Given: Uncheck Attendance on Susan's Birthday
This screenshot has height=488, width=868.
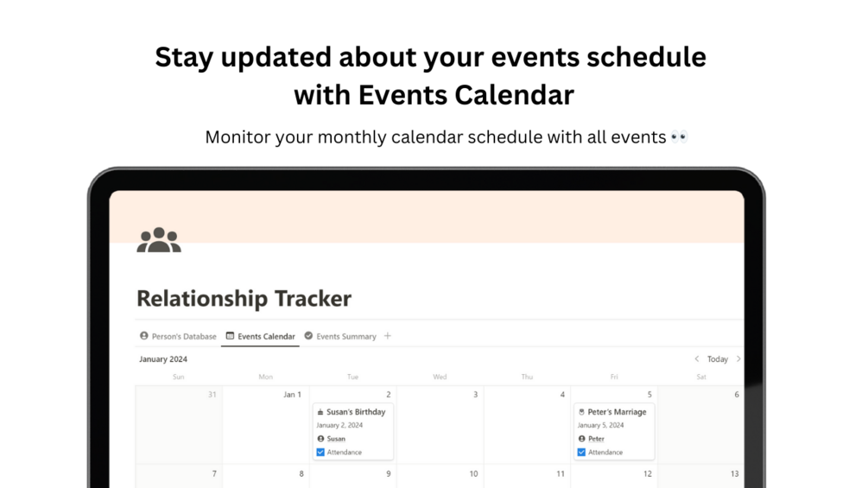Looking at the screenshot, I should click(320, 453).
